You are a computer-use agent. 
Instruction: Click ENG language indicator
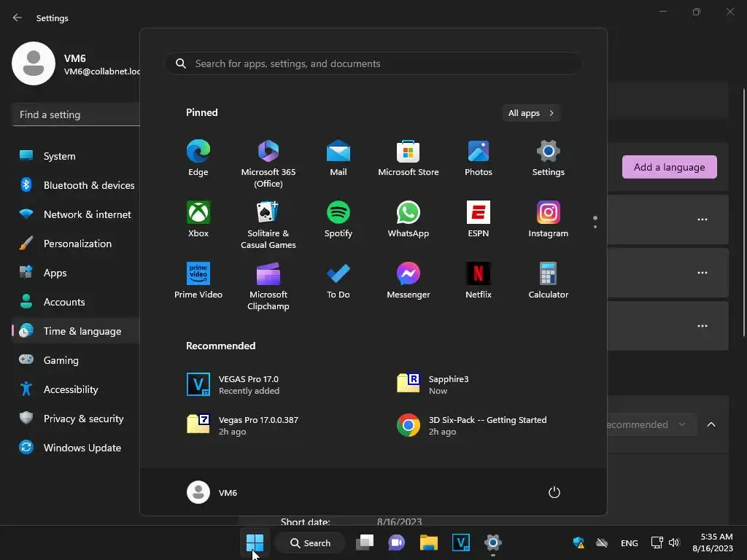pos(630,542)
